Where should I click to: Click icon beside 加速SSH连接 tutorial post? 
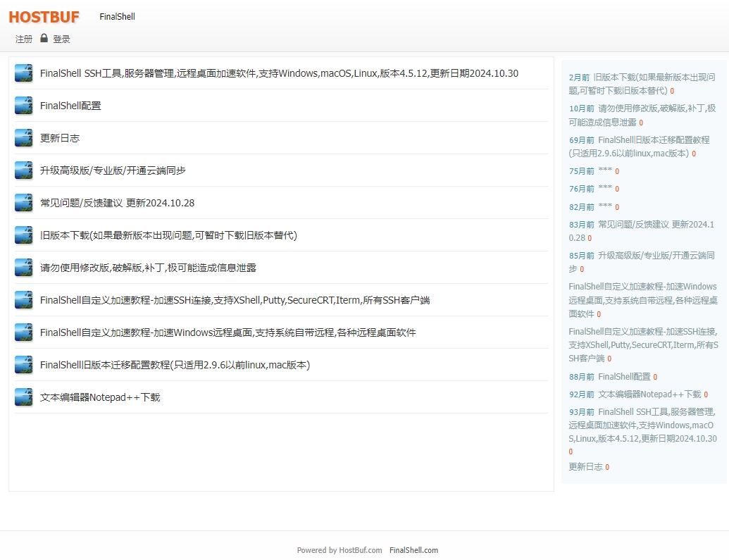pyautogui.click(x=24, y=300)
